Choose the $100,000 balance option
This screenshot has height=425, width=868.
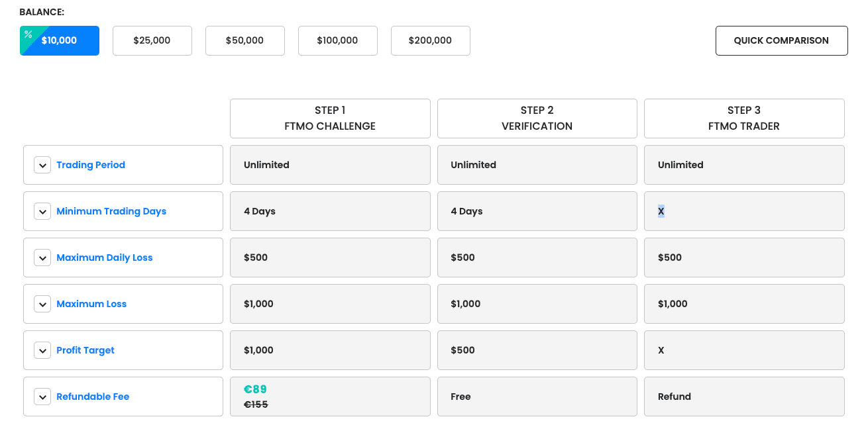pos(337,40)
